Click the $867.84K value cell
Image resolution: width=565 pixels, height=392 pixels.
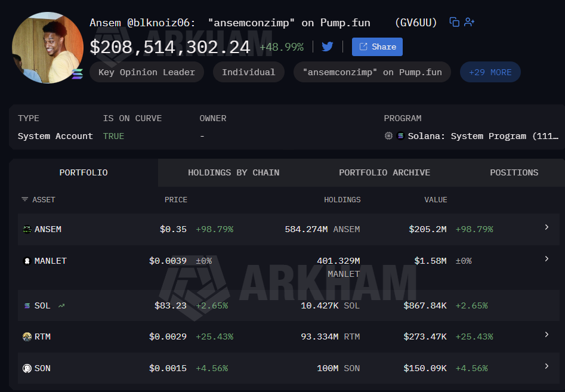click(425, 305)
